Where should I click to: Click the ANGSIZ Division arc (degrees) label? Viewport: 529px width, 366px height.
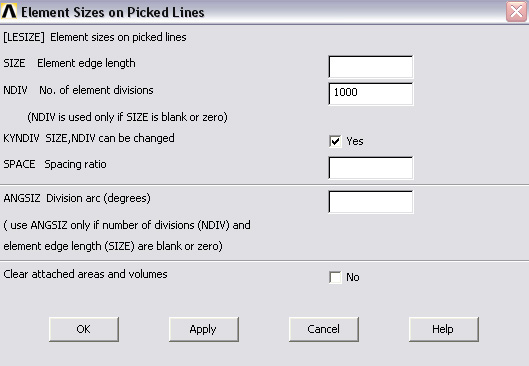point(77,198)
